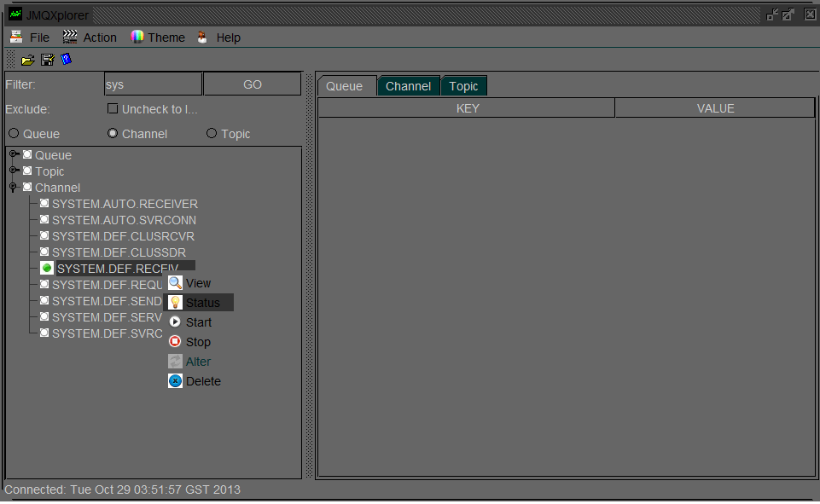
Task: Uncheck the Exclude checkbox
Action: click(112, 108)
